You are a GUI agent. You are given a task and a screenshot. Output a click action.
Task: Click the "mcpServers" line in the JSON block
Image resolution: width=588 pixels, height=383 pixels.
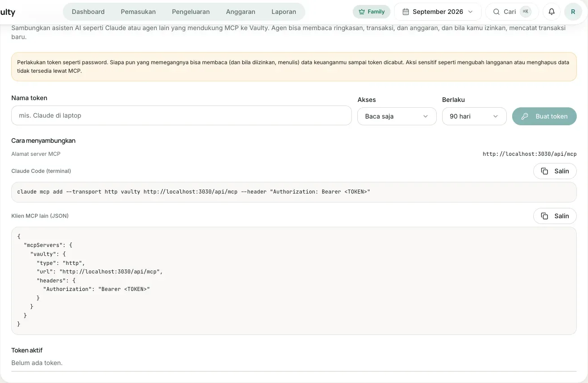[48, 245]
